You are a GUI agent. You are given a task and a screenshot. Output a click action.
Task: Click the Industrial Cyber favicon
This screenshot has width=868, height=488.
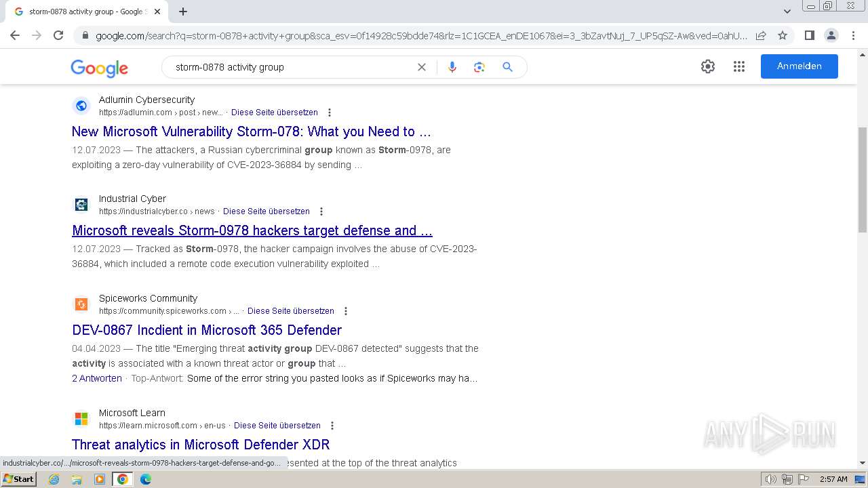81,205
